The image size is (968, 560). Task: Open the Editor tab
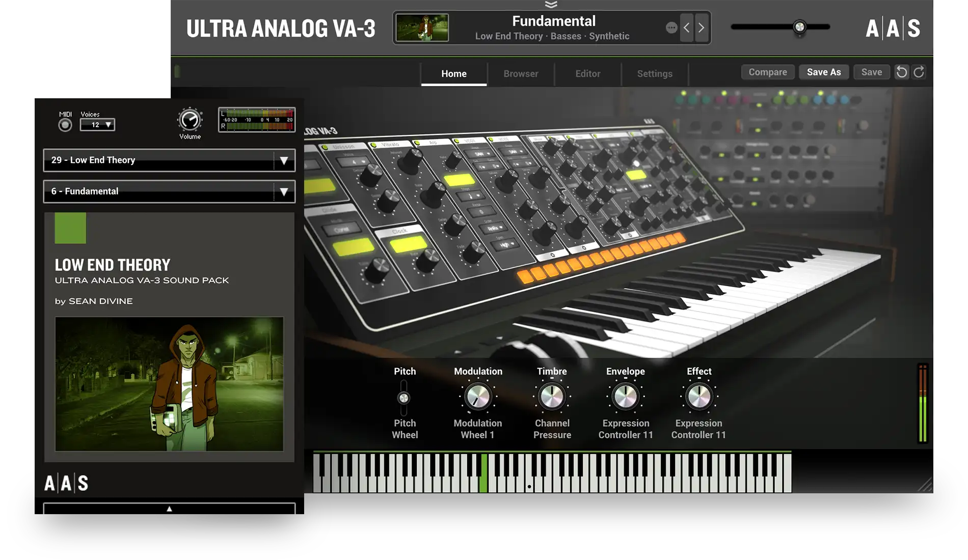pyautogui.click(x=587, y=74)
